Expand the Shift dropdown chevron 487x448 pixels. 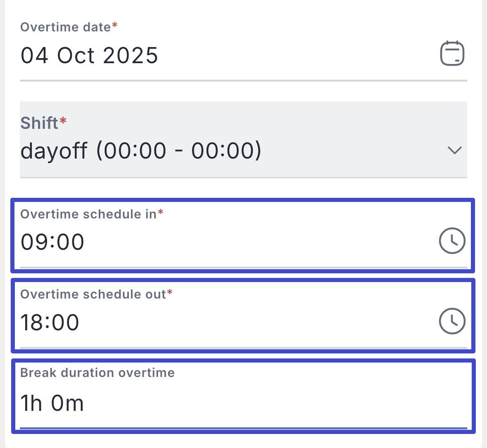[x=454, y=150]
